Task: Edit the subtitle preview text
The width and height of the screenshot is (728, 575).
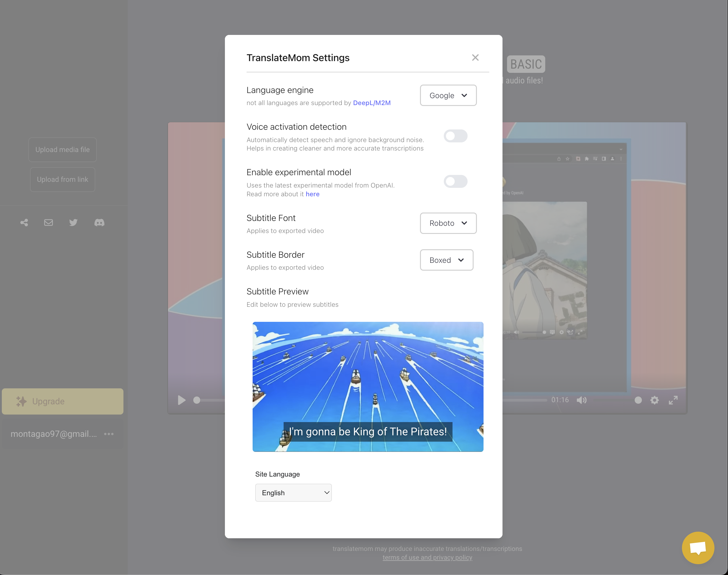Action: [x=368, y=432]
